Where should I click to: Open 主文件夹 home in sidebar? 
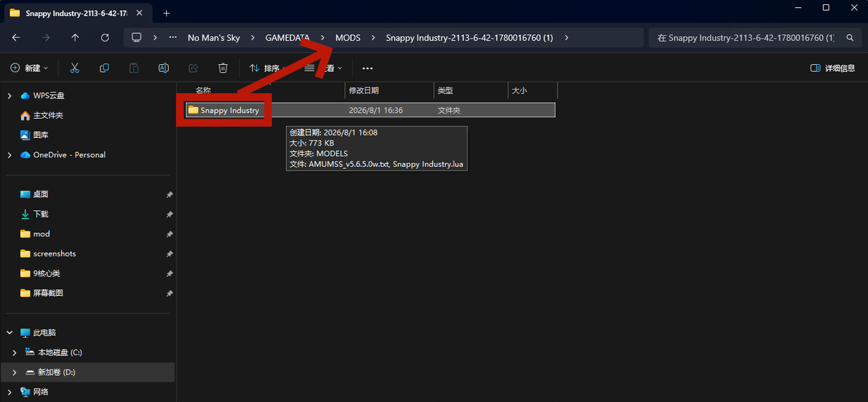[x=42, y=116]
